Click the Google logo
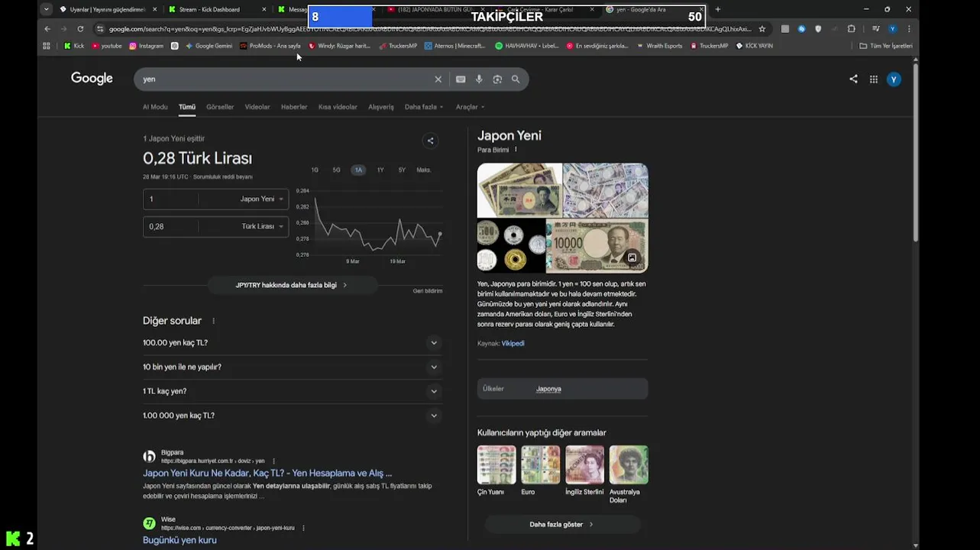 pyautogui.click(x=92, y=79)
